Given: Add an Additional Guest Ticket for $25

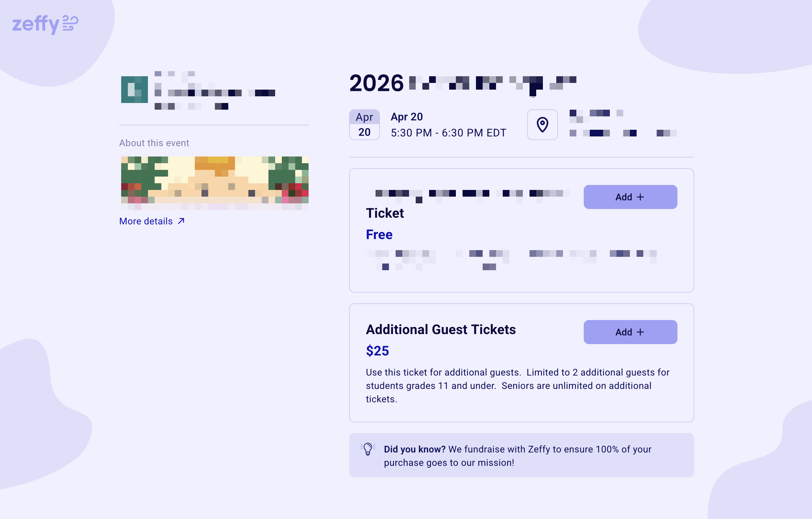Looking at the screenshot, I should click(630, 332).
